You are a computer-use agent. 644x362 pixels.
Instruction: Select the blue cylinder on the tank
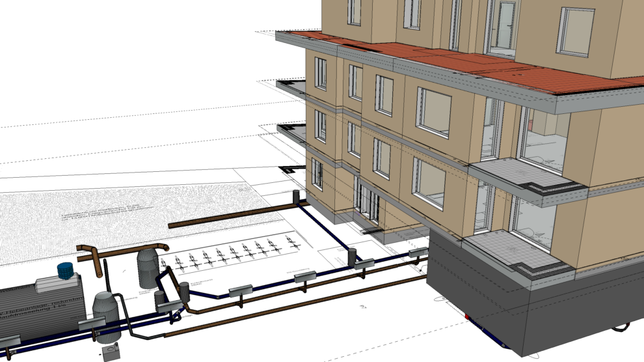pyautogui.click(x=65, y=270)
